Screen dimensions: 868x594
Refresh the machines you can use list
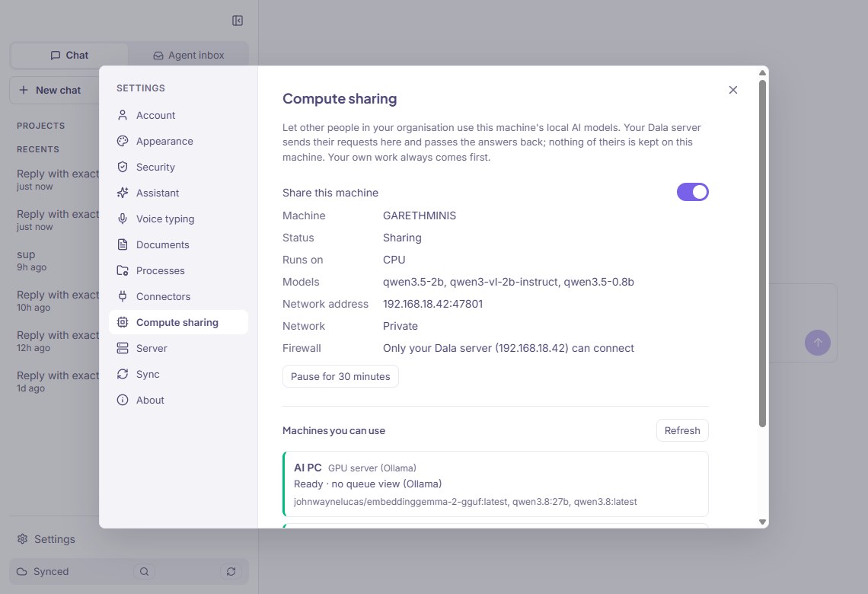click(x=682, y=430)
